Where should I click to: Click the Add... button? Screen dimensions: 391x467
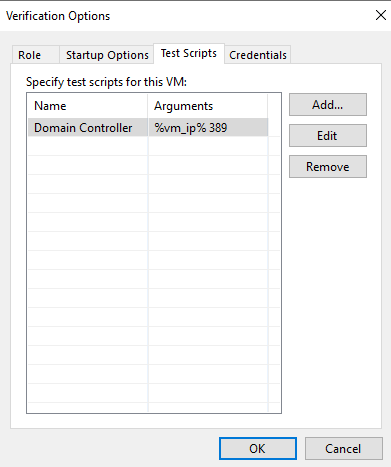[328, 105]
